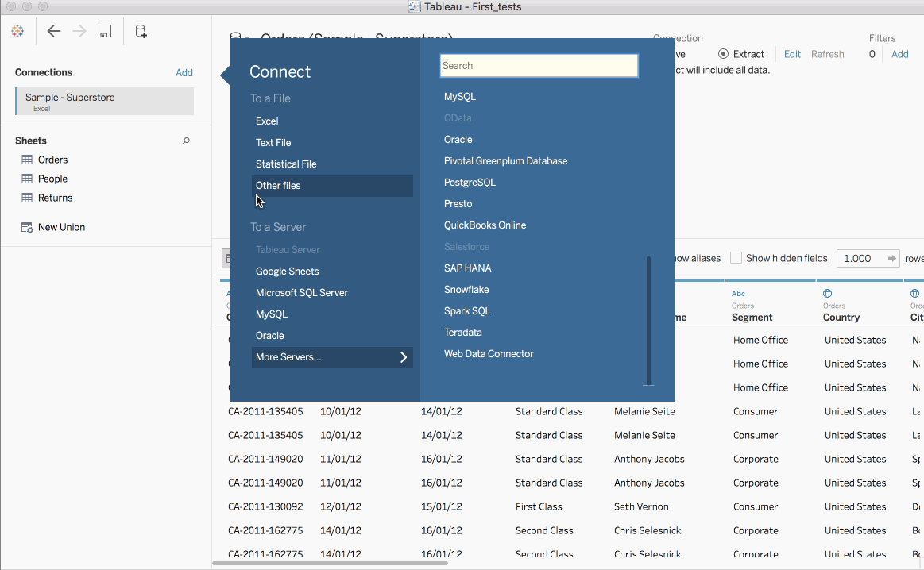
Task: Open the People sheet
Action: [52, 179]
